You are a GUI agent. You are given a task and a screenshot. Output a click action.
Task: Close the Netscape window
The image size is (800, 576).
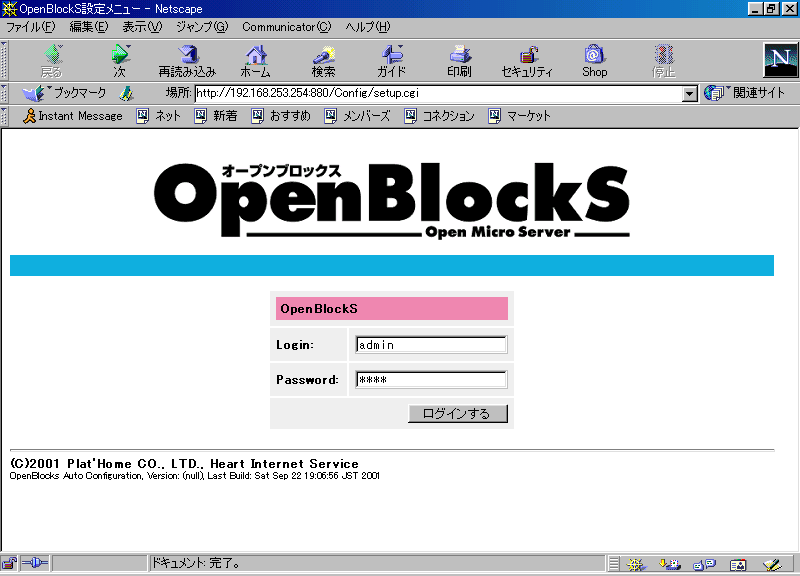(x=789, y=9)
